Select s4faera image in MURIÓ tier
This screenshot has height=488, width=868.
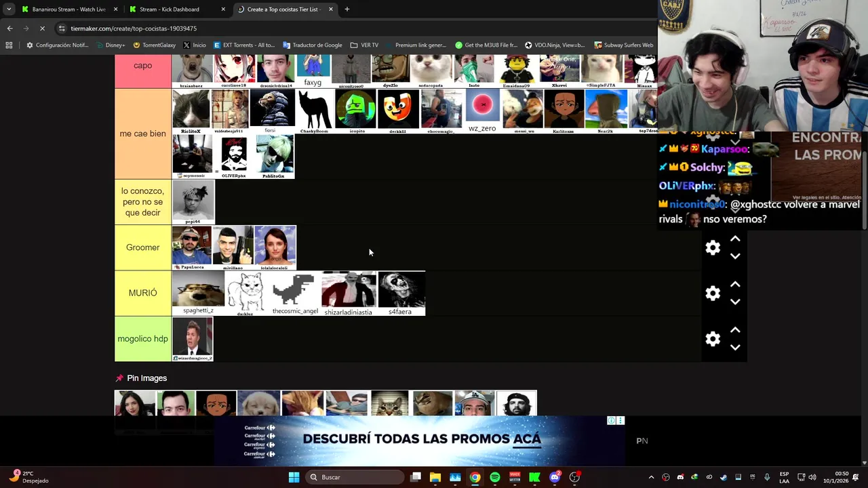tap(401, 293)
